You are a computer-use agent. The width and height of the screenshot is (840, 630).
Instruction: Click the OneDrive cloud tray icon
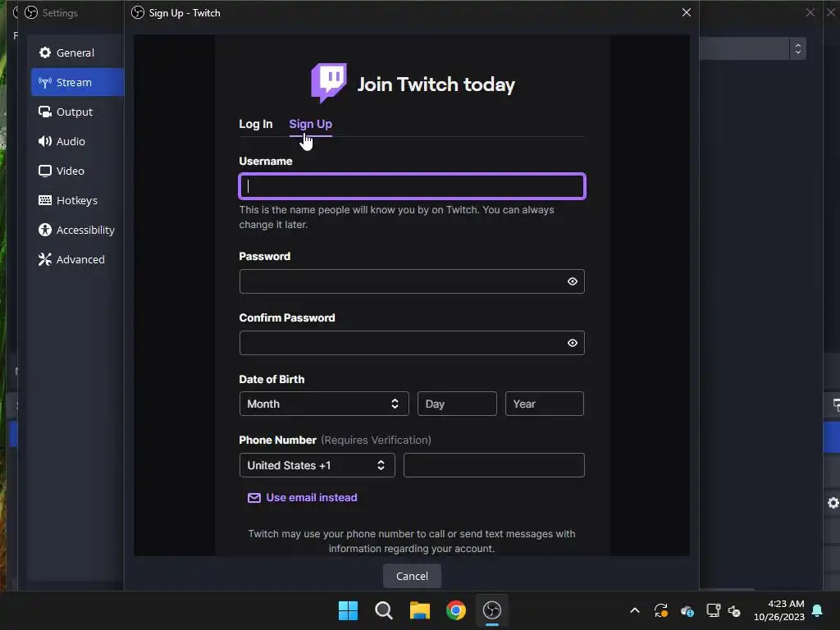click(687, 610)
